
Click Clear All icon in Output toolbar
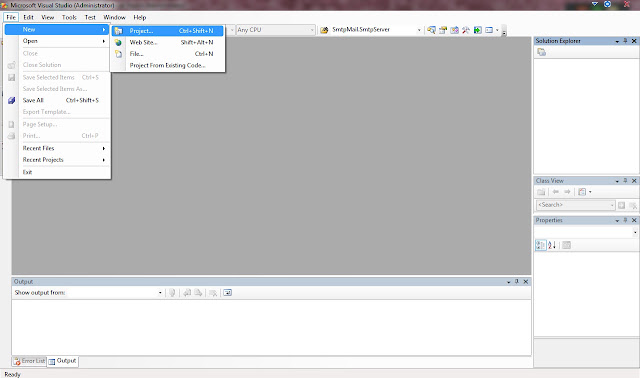[213, 293]
